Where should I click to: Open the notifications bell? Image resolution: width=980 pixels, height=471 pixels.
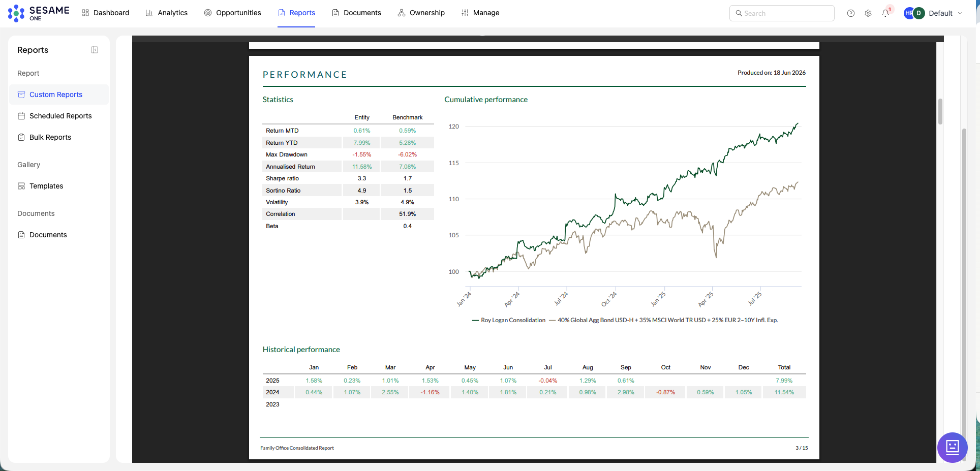(885, 13)
